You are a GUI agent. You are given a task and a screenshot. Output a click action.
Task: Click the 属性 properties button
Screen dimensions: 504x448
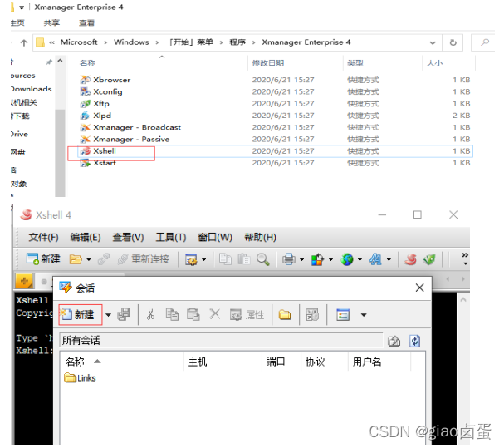pyautogui.click(x=247, y=314)
